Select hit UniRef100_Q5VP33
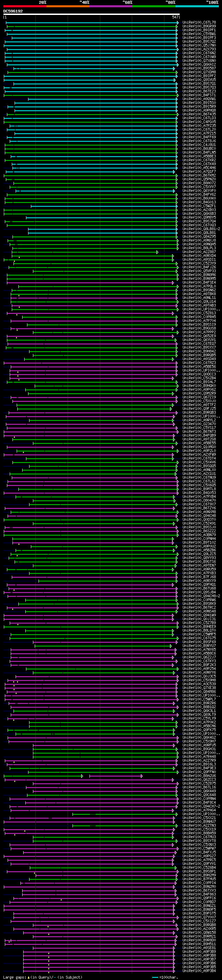The image size is (222, 980). (199, 271)
